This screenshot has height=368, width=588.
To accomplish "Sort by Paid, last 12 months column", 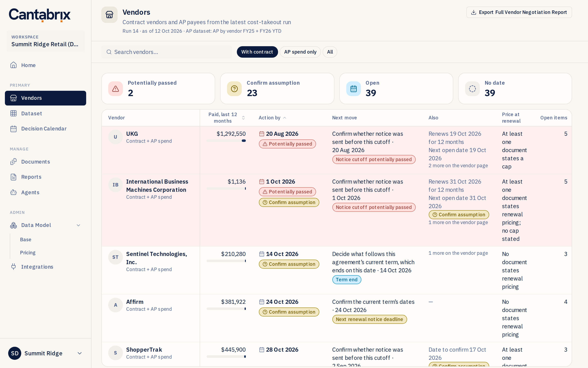I will [226, 118].
